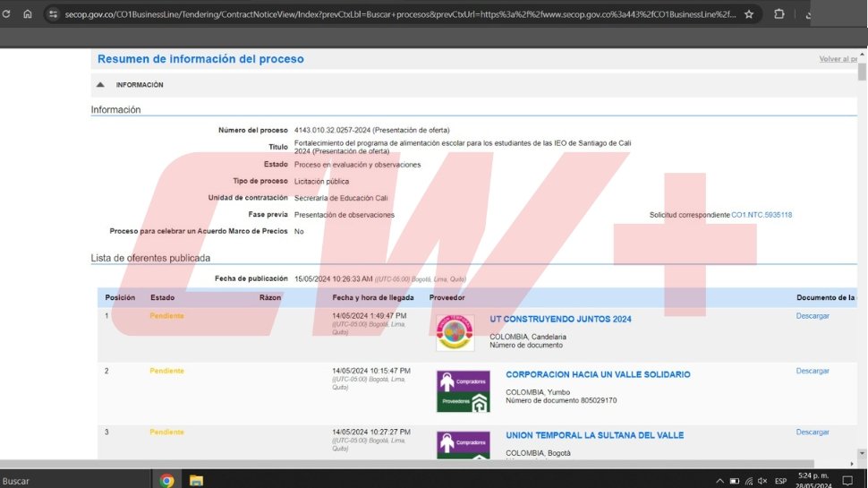Click the Proveedor column header
This screenshot has height=488, width=868.
[x=447, y=297]
